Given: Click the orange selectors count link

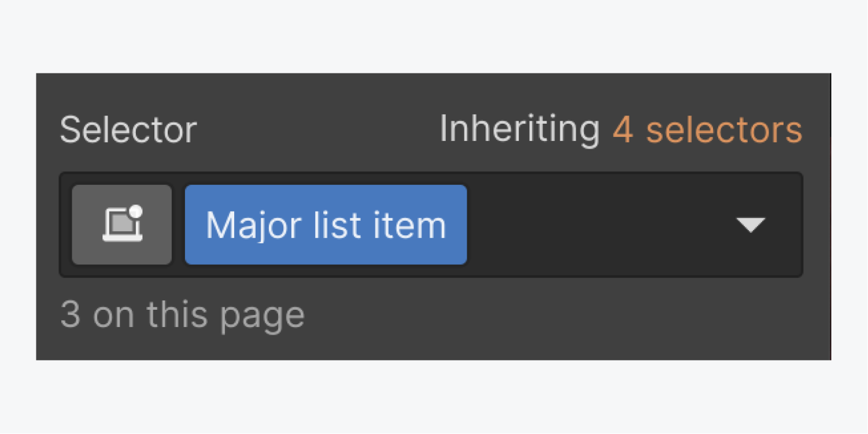Looking at the screenshot, I should point(708,129).
